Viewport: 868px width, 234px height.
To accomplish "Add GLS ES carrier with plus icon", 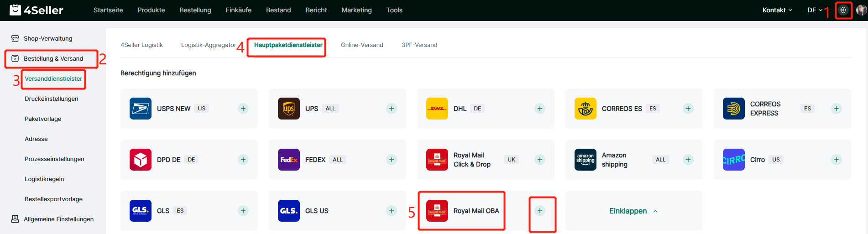I will 243,211.
